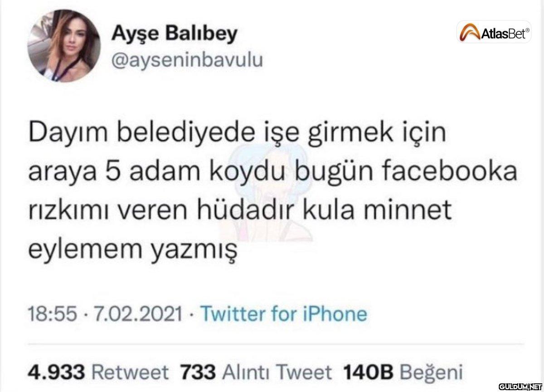Open the Twitter for iPhone source link

pos(283,314)
